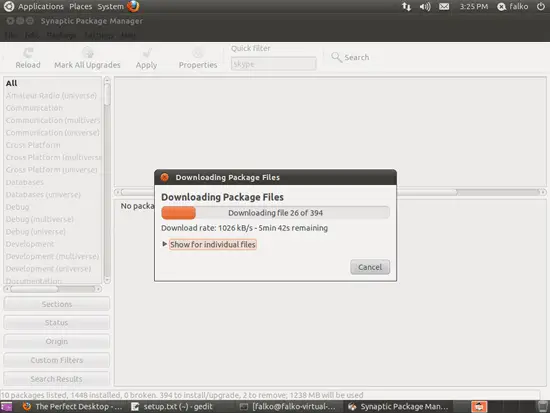Close the Downloading Package Files dialog
This screenshot has width=550, height=413.
point(165,177)
